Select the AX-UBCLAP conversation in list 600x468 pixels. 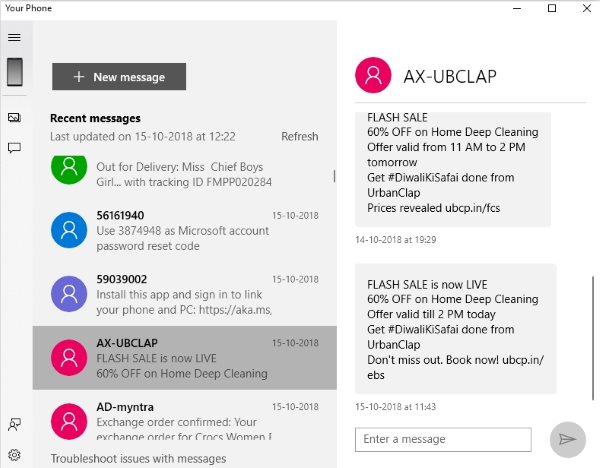point(184,358)
